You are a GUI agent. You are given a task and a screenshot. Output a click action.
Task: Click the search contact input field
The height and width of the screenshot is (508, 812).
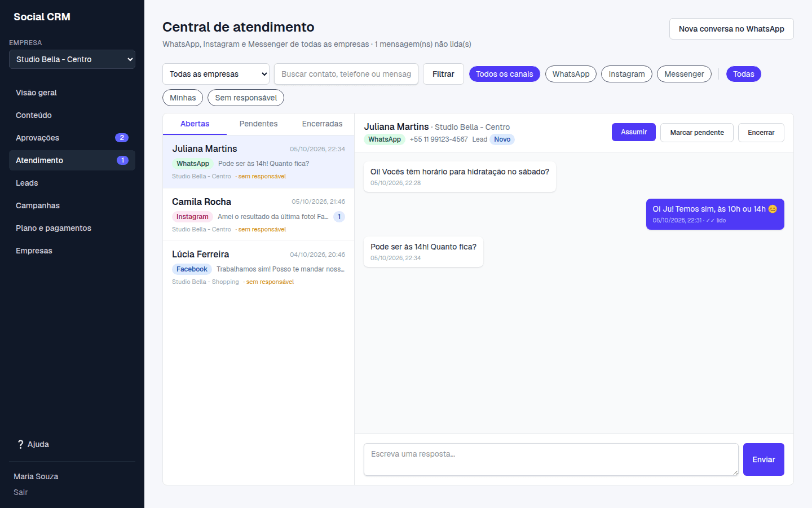coord(346,74)
